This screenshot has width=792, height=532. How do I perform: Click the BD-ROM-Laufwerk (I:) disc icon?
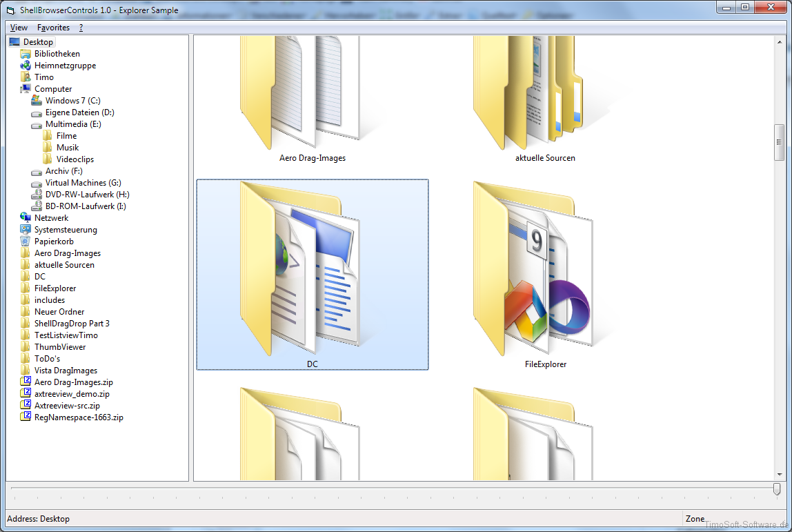click(37, 206)
